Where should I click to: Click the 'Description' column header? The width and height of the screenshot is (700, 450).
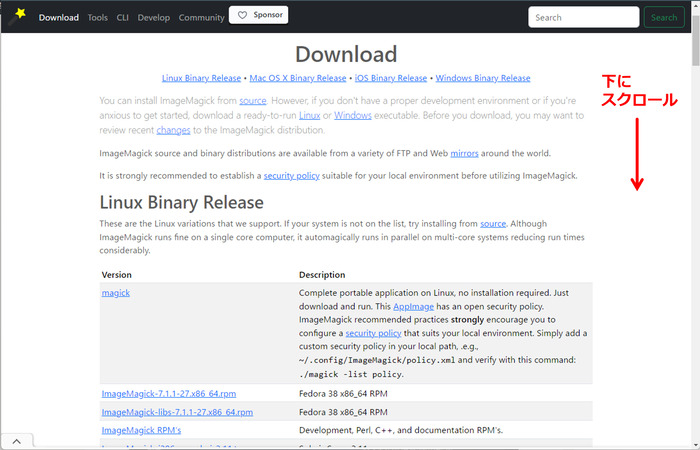(x=322, y=275)
